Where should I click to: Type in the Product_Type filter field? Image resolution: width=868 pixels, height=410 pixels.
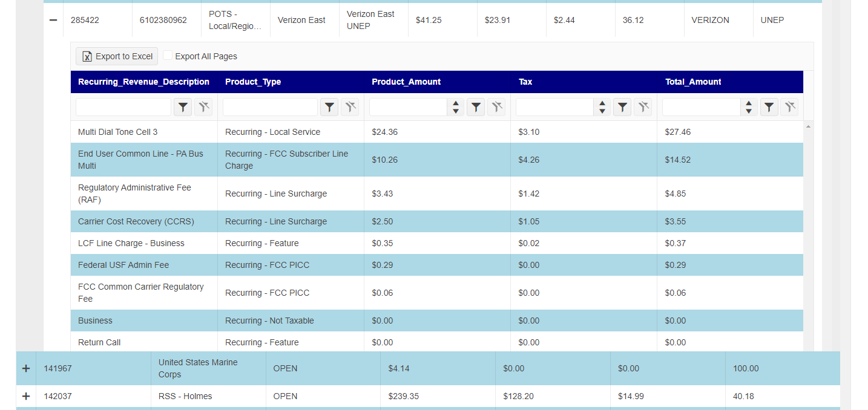(270, 108)
